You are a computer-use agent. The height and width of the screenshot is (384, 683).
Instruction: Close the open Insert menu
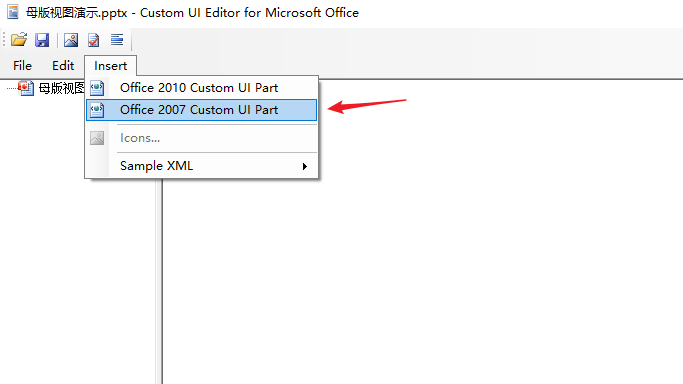point(111,66)
